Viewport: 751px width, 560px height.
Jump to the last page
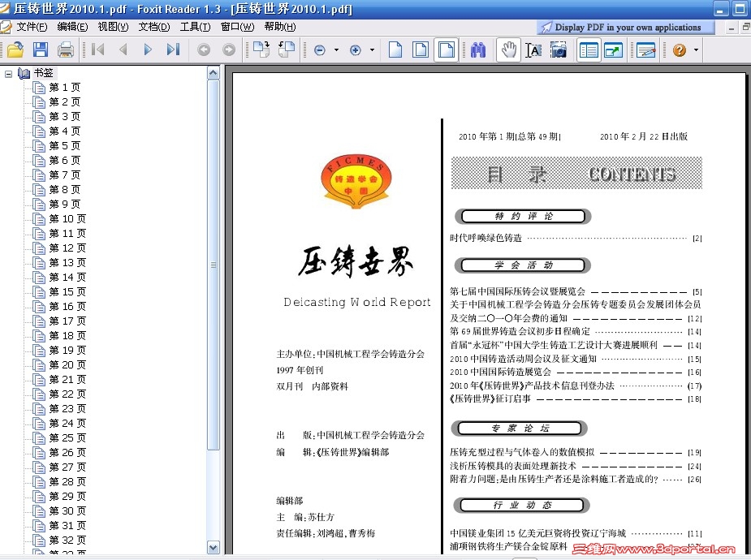(x=173, y=50)
